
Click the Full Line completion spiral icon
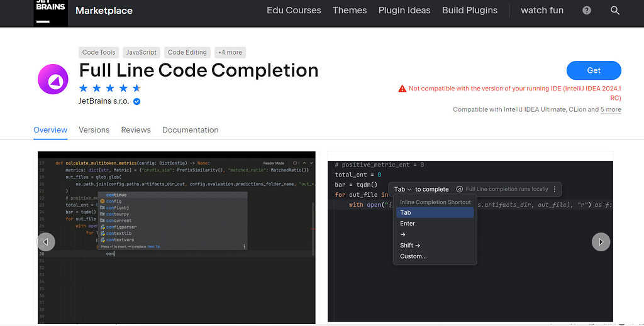[x=460, y=189]
